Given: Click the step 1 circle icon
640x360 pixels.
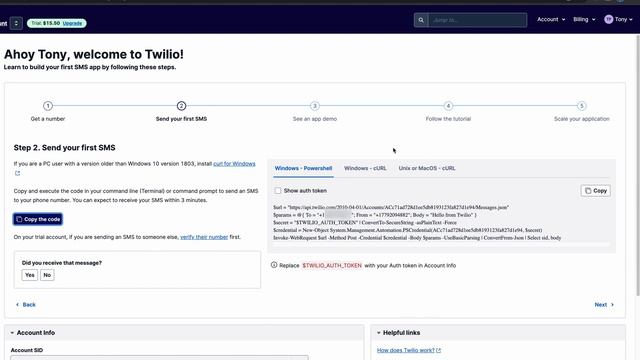Looking at the screenshot, I should [48, 106].
